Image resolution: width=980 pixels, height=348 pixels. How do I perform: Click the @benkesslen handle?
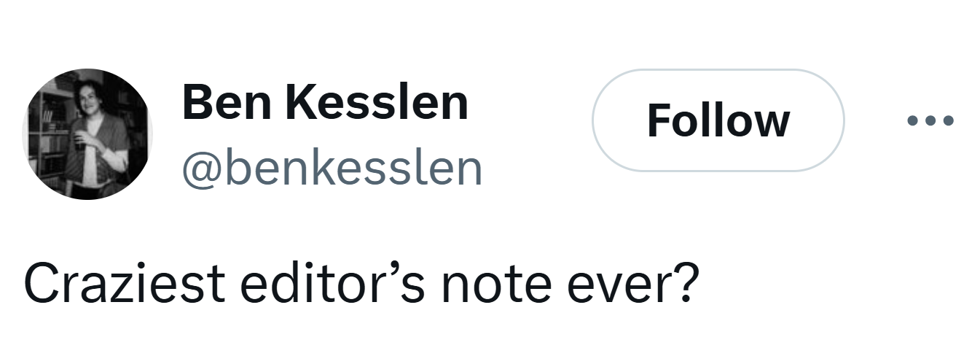(332, 169)
